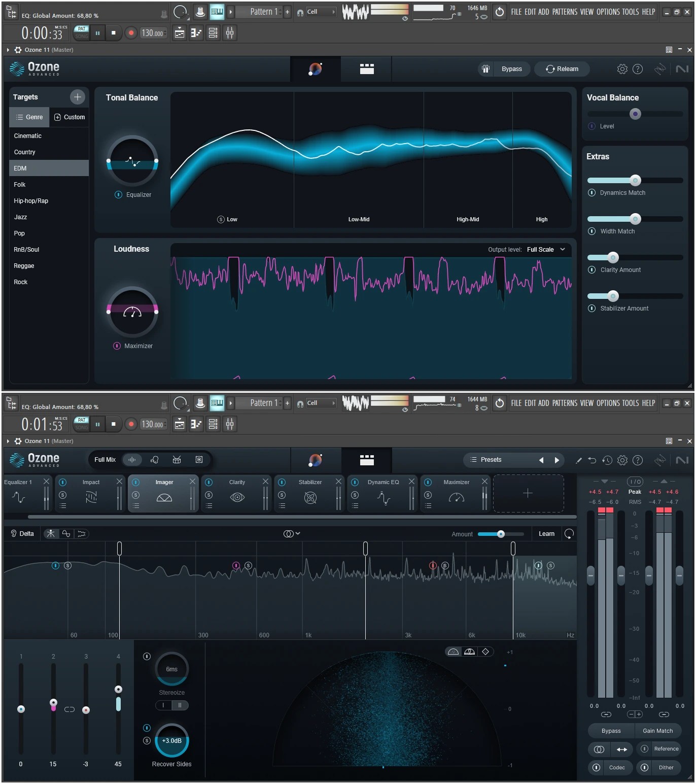The image size is (696, 784).
Task: Click Full Mix button in lower Ozone window
Action: point(105,460)
